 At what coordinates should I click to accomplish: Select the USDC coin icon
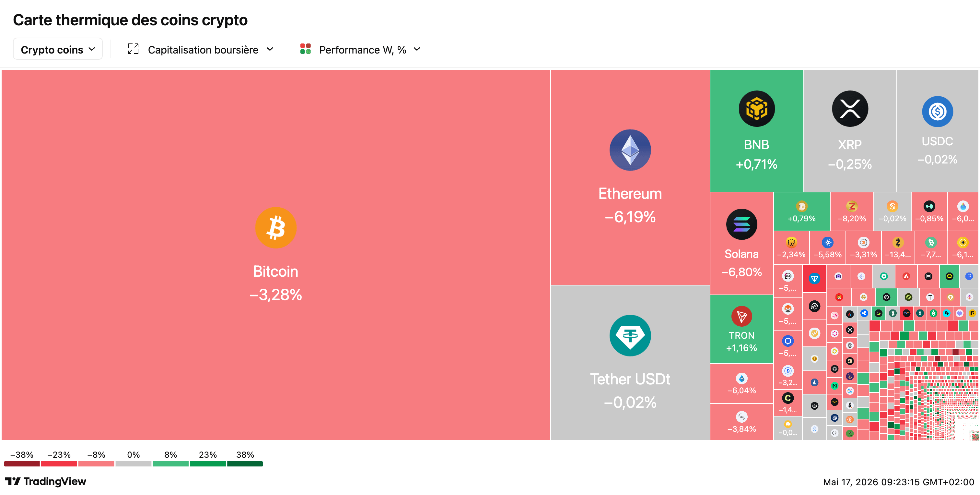point(938,112)
